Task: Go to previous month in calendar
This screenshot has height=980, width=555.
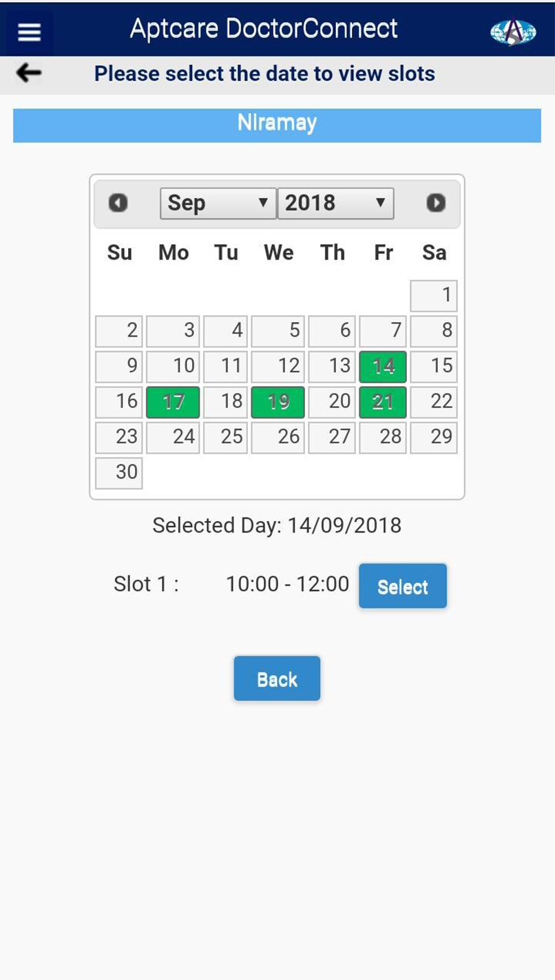Action: coord(118,203)
